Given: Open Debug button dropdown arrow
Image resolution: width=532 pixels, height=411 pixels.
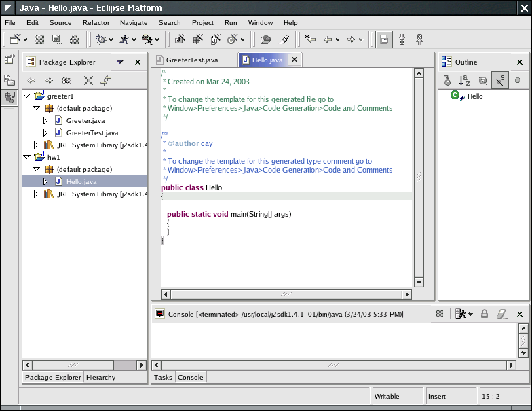Looking at the screenshot, I should tap(111, 40).
